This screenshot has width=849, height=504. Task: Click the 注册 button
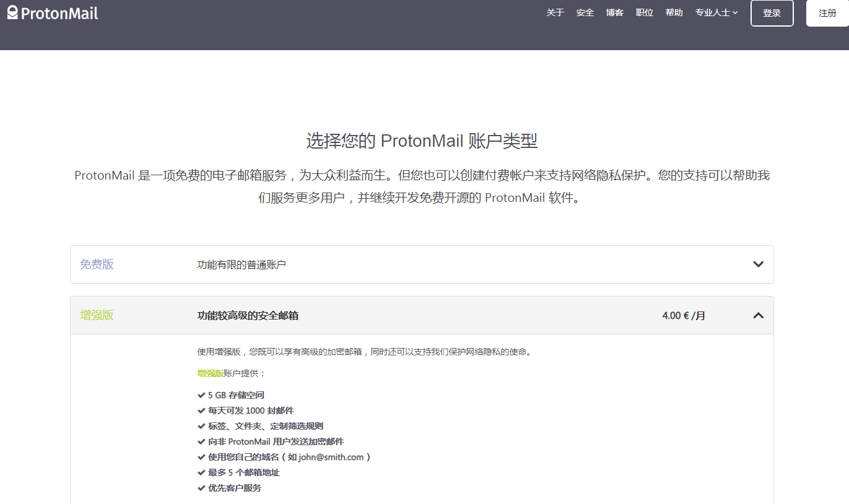827,13
